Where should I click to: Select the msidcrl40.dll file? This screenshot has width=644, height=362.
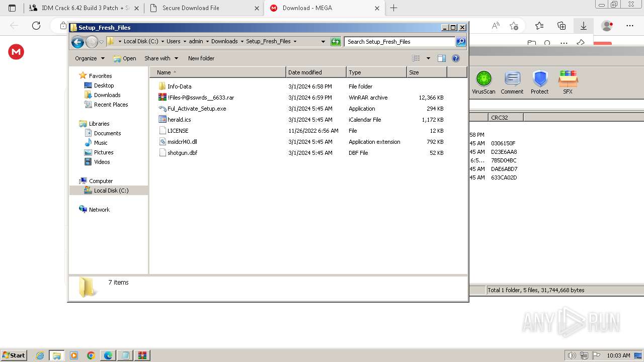point(182,142)
